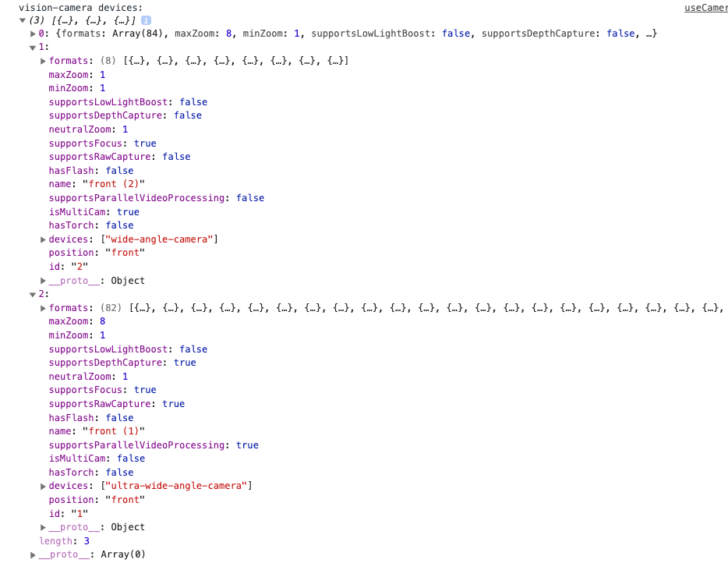
Task: Expand __proto__ Array(0) at bottom
Action: [33, 555]
